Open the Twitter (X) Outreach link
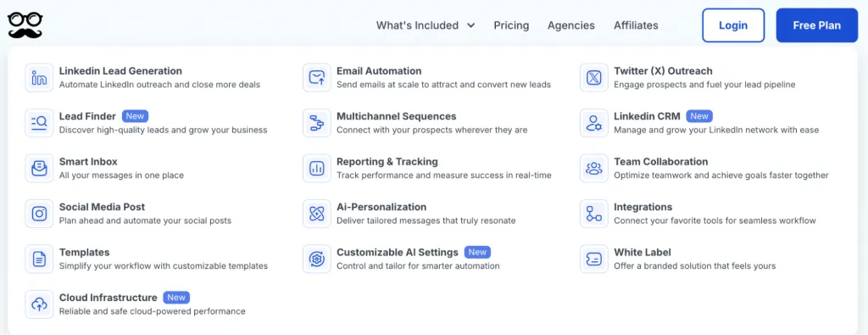The image size is (868, 335). pyautogui.click(x=663, y=71)
